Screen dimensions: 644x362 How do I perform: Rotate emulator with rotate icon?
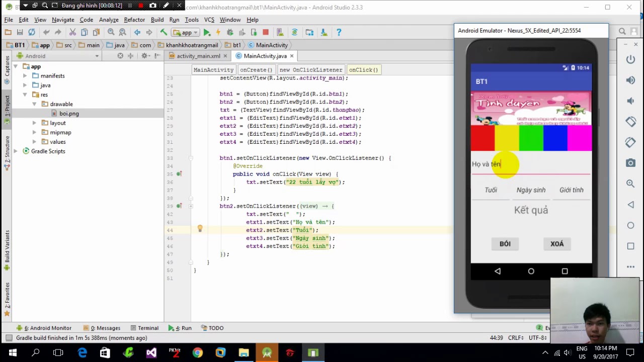630,122
